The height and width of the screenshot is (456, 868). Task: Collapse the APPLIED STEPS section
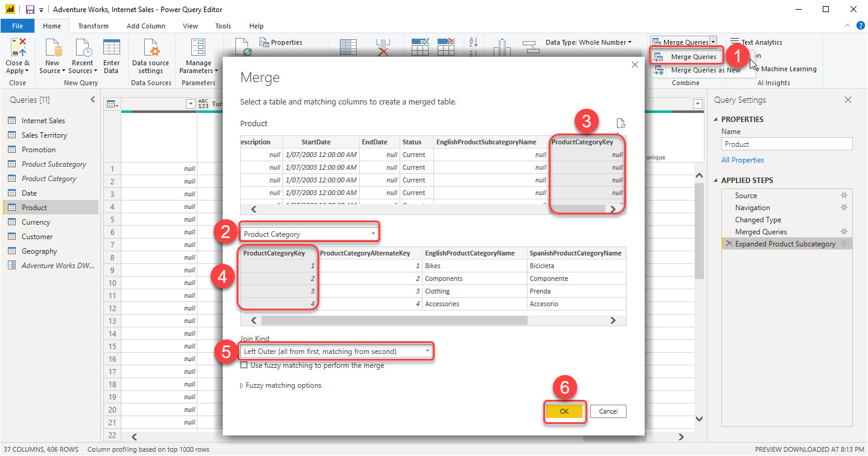tap(716, 180)
